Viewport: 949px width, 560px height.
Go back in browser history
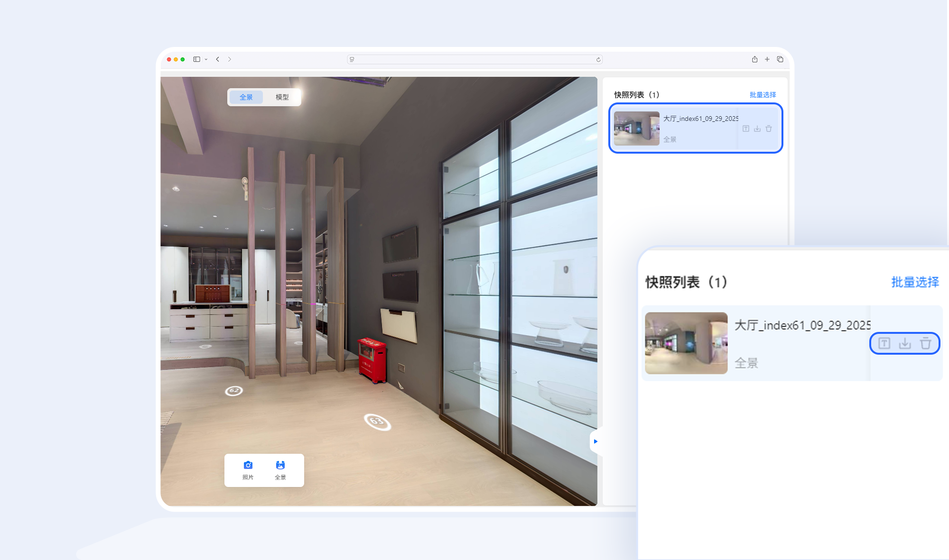(x=217, y=59)
